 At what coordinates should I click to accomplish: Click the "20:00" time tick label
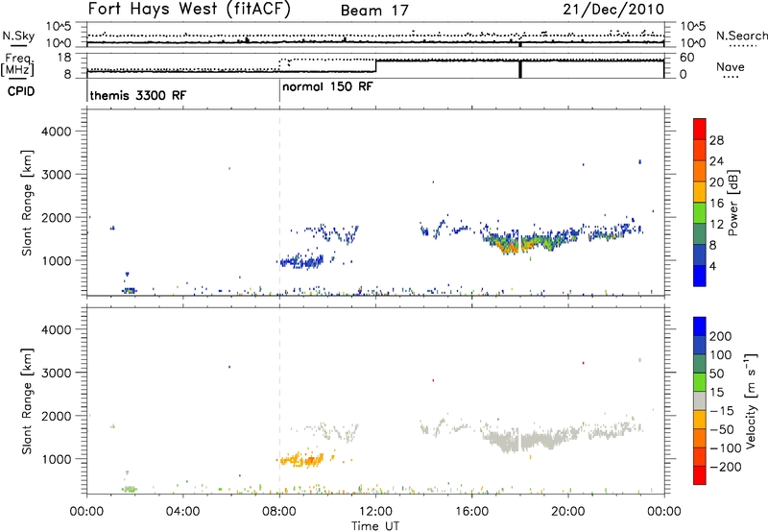click(568, 512)
